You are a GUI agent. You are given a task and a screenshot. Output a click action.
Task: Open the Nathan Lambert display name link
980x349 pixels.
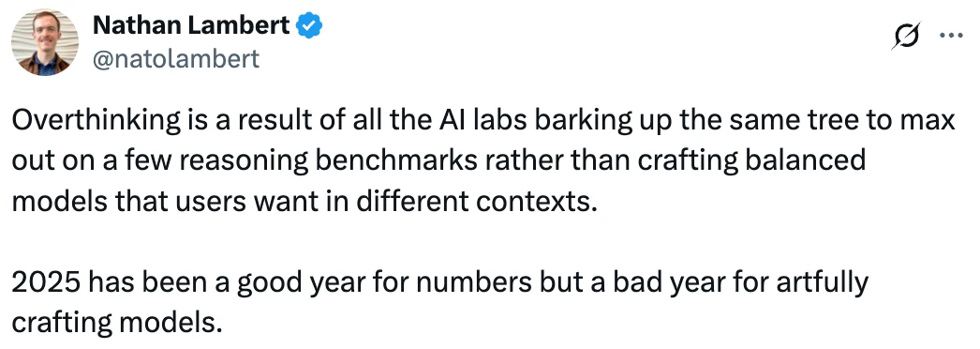coord(191,25)
